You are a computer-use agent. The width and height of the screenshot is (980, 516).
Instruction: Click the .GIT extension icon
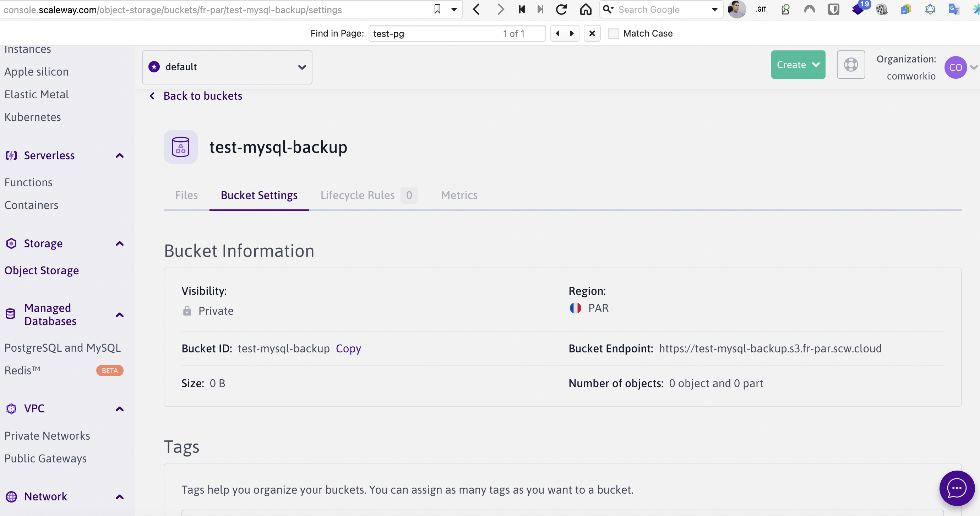[x=761, y=10]
